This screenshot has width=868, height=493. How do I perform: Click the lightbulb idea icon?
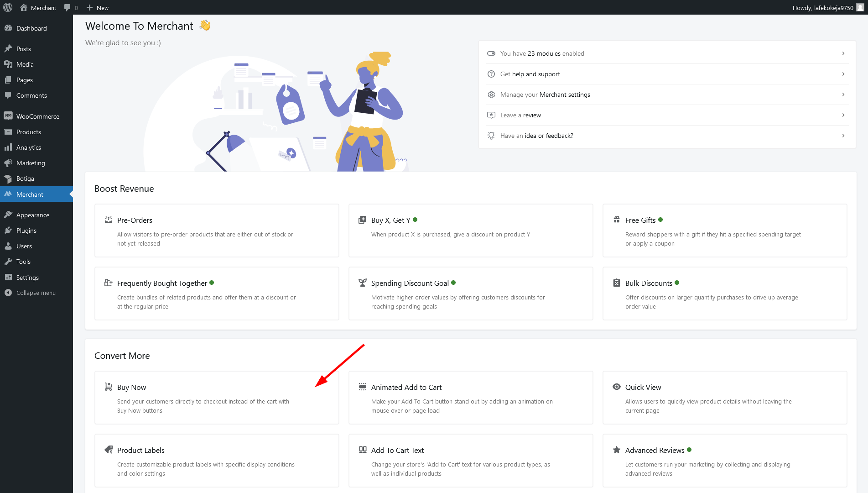491,136
